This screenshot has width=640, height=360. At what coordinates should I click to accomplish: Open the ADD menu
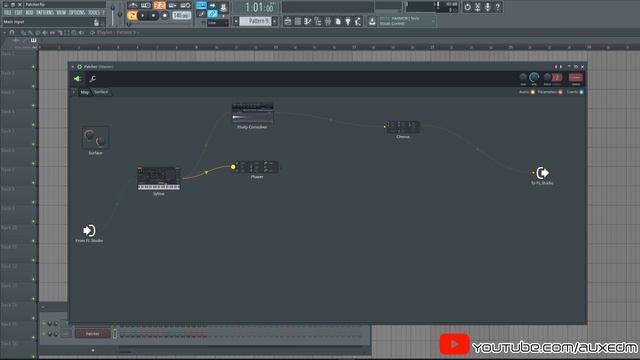29,13
